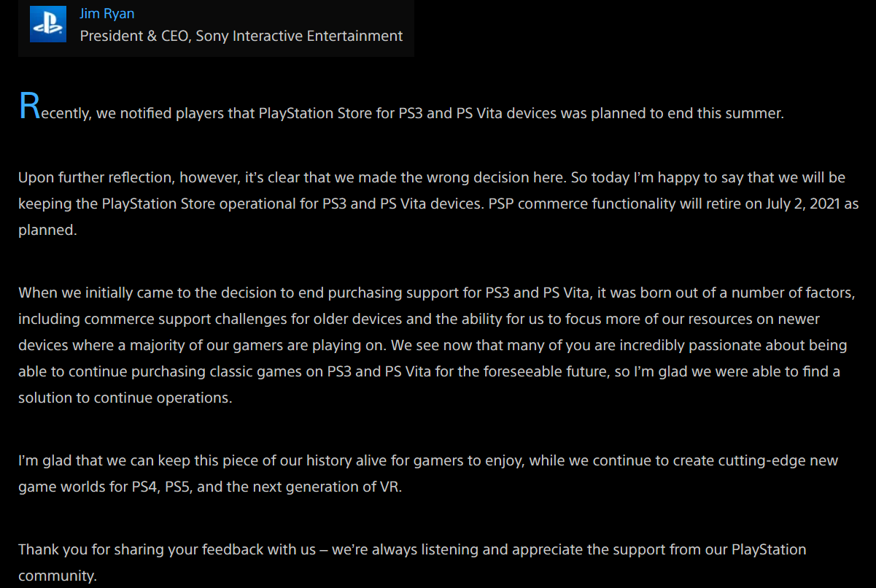Click the large blue drop cap 'R'
Image resolution: width=876 pixels, height=588 pixels.
(29, 107)
